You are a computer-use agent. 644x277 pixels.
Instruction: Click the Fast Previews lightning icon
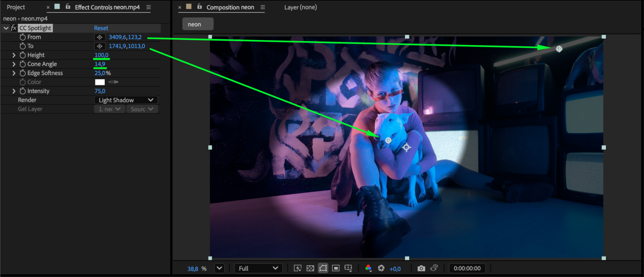tap(297, 268)
